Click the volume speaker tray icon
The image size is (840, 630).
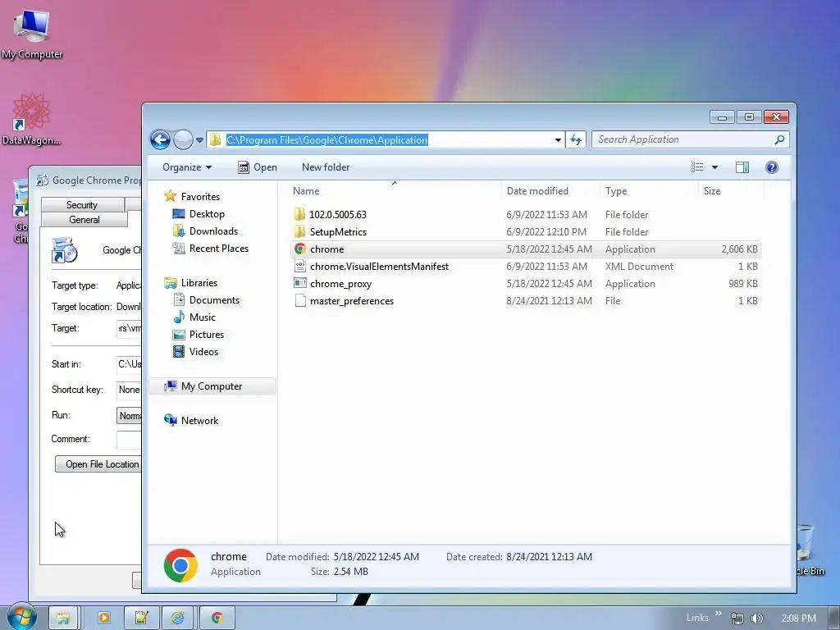[x=756, y=619]
